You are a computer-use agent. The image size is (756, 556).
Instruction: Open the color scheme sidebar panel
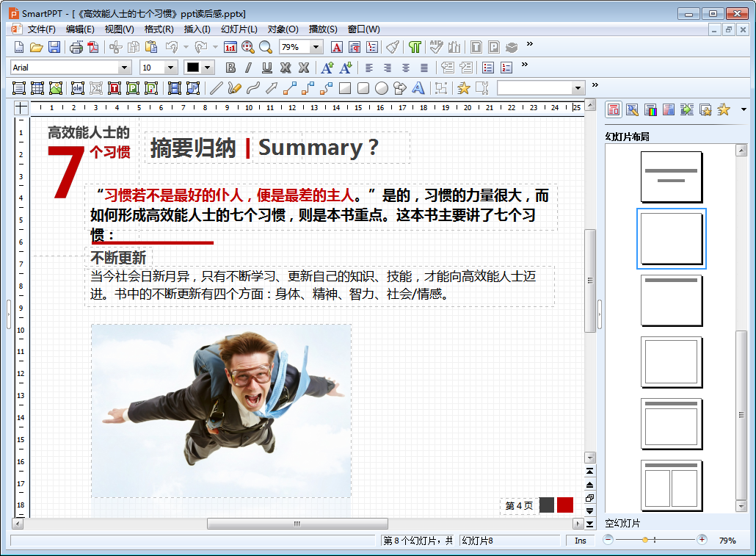click(650, 109)
